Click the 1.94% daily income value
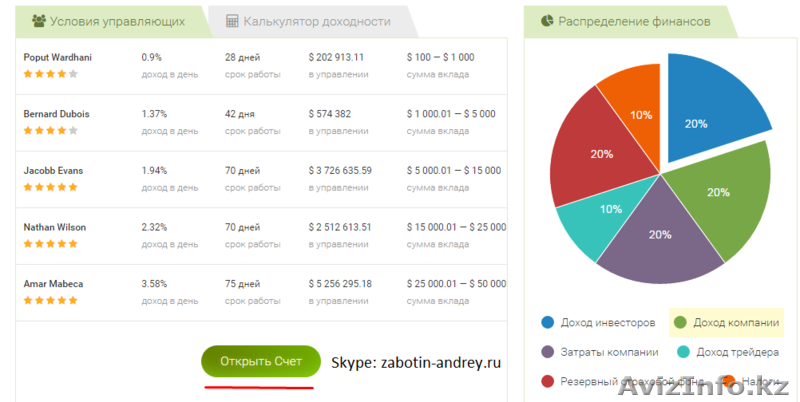Viewport: 800px width, 402px height. click(x=154, y=170)
